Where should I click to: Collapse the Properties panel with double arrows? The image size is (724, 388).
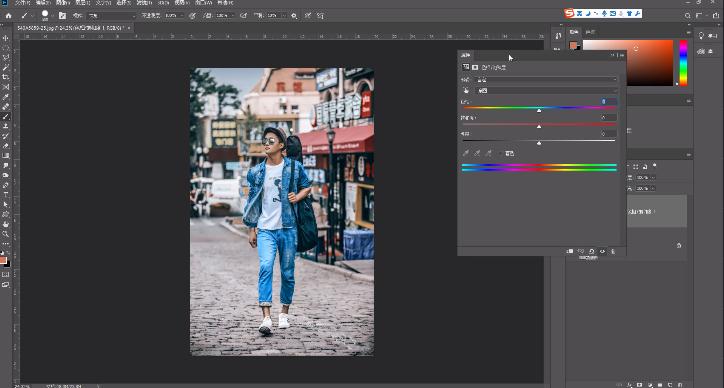[x=613, y=55]
